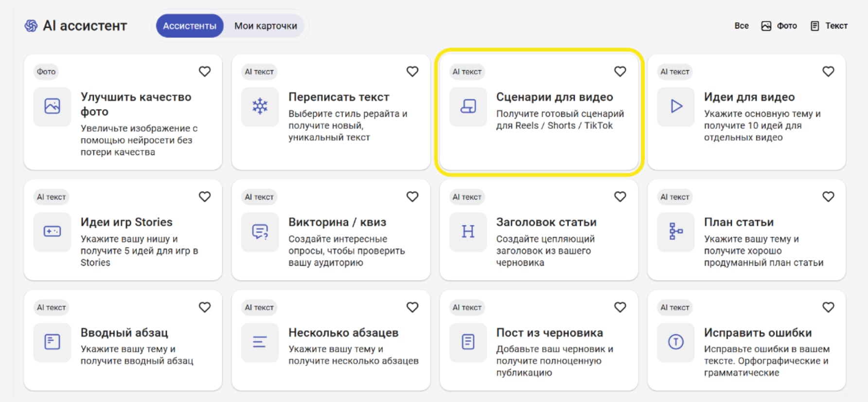Click the gamepad icon of Идеи игр Stories
The width and height of the screenshot is (868, 402).
tap(52, 232)
